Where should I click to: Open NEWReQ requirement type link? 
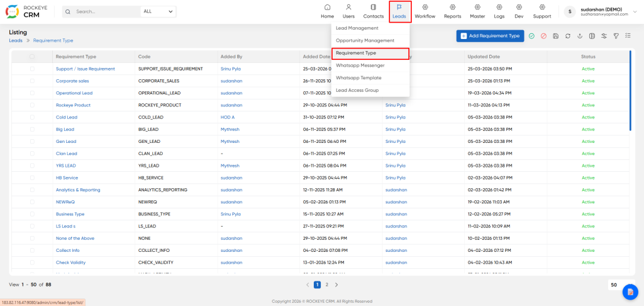pos(65,202)
